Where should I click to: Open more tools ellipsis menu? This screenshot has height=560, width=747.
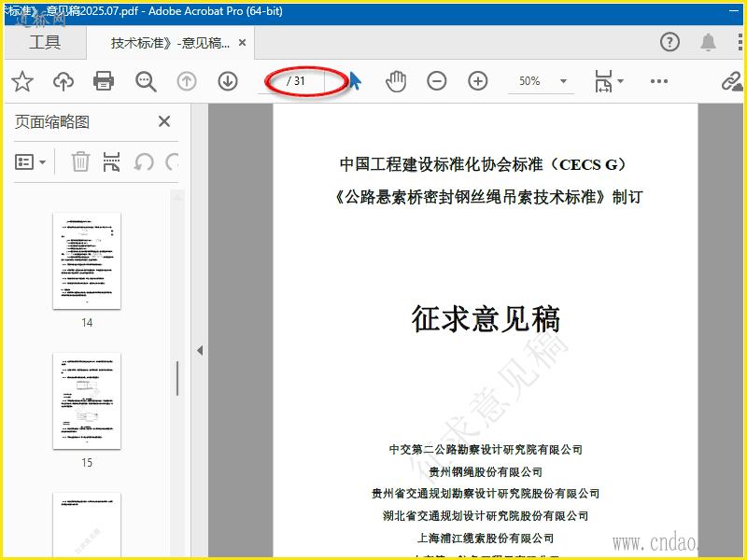(x=659, y=81)
